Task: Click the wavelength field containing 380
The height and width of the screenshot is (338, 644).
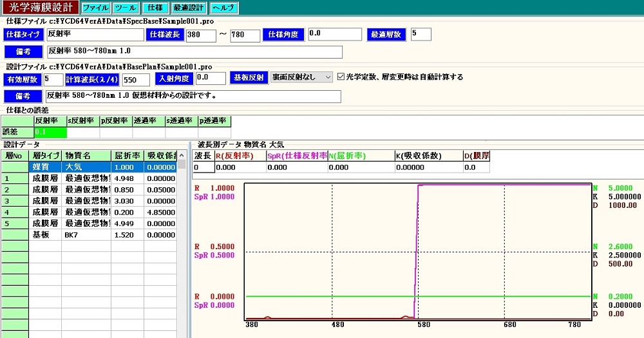Action: coord(200,35)
